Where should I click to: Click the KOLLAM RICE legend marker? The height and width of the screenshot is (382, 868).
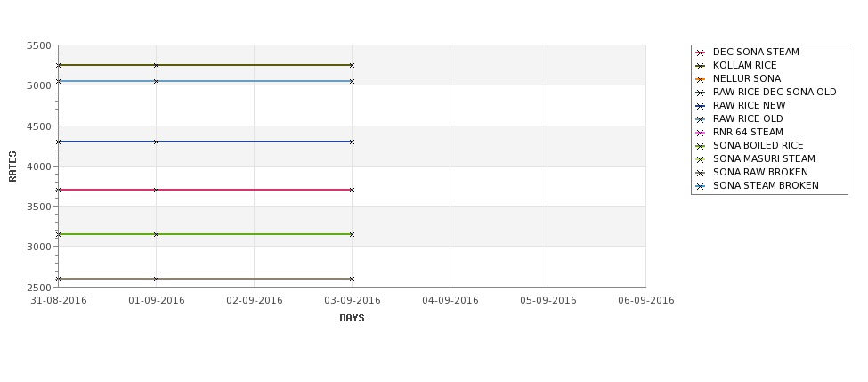click(701, 67)
